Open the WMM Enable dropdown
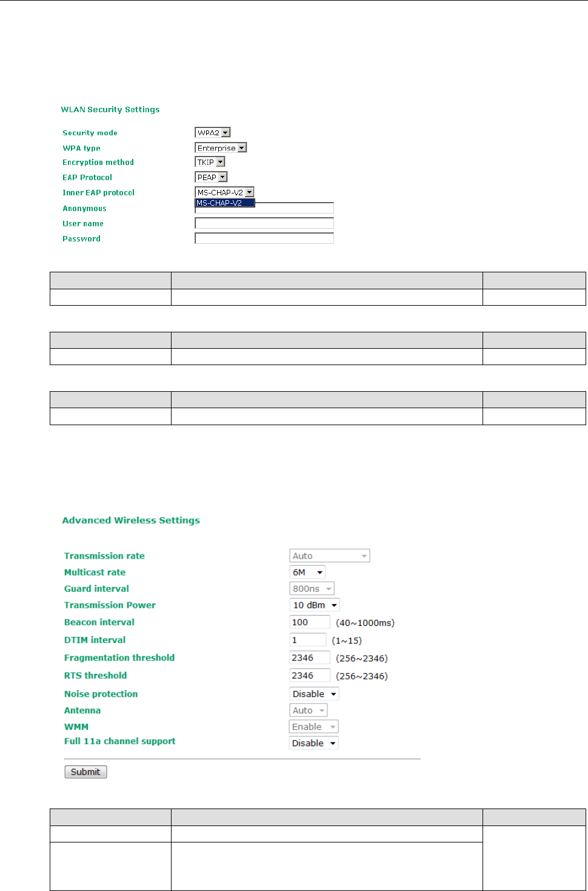The height and width of the screenshot is (891, 588). coord(314,727)
